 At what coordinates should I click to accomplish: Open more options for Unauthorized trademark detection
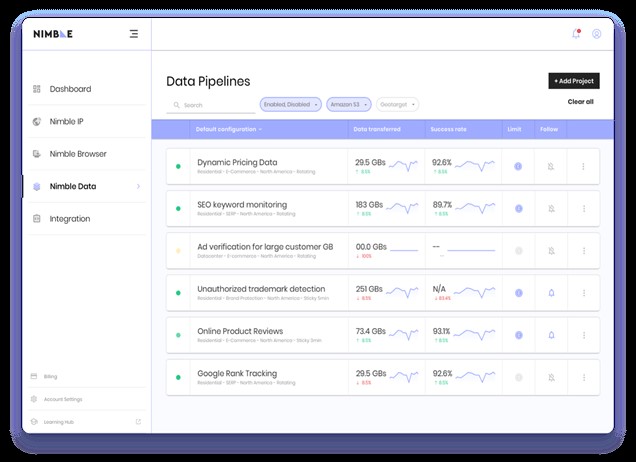(x=584, y=293)
